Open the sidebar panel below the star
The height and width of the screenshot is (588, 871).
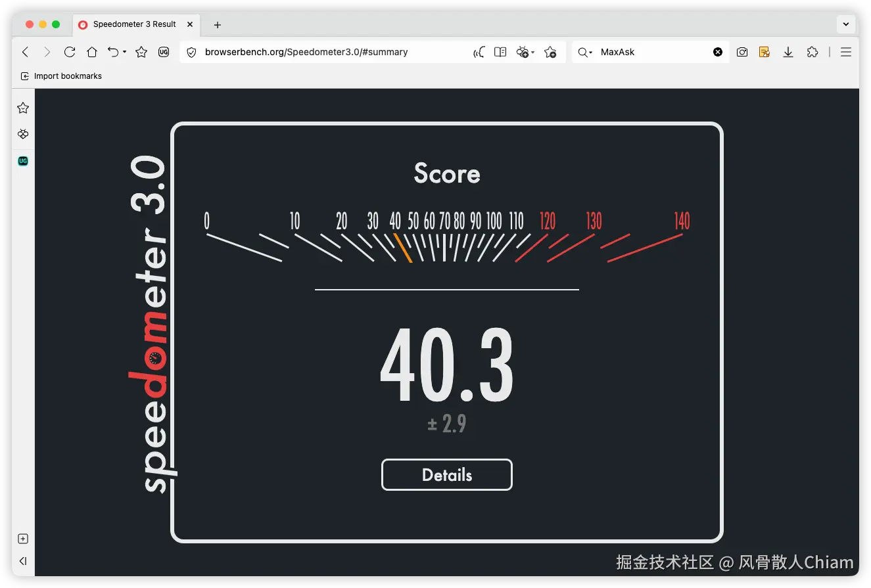tap(23, 134)
